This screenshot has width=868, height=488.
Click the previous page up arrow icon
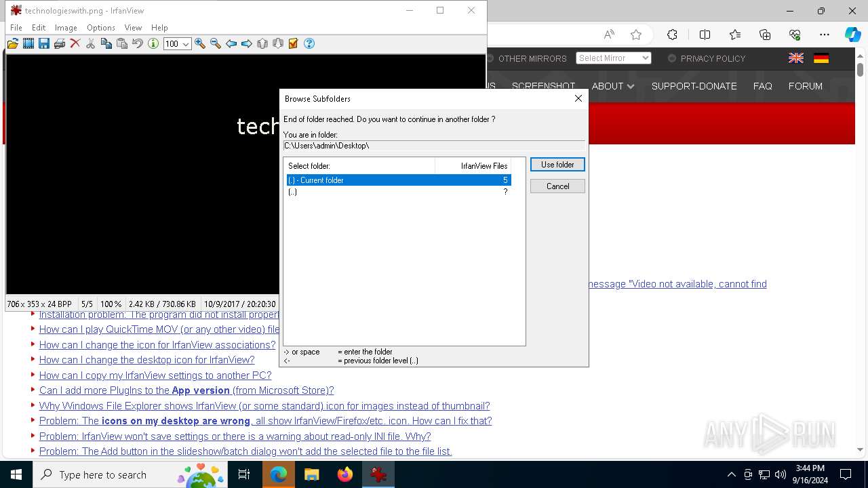pyautogui.click(x=262, y=43)
